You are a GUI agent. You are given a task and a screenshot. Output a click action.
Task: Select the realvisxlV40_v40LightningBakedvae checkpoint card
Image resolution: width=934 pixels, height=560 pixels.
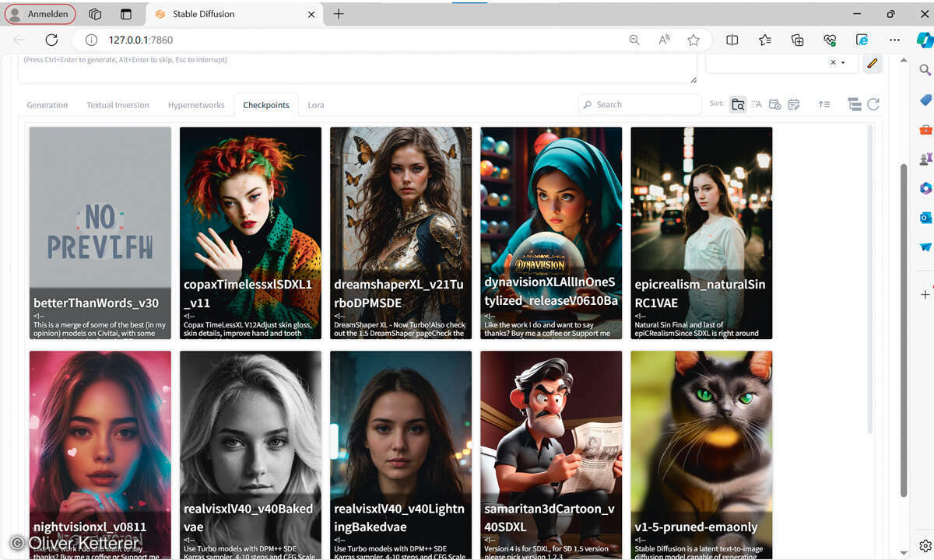click(x=401, y=455)
